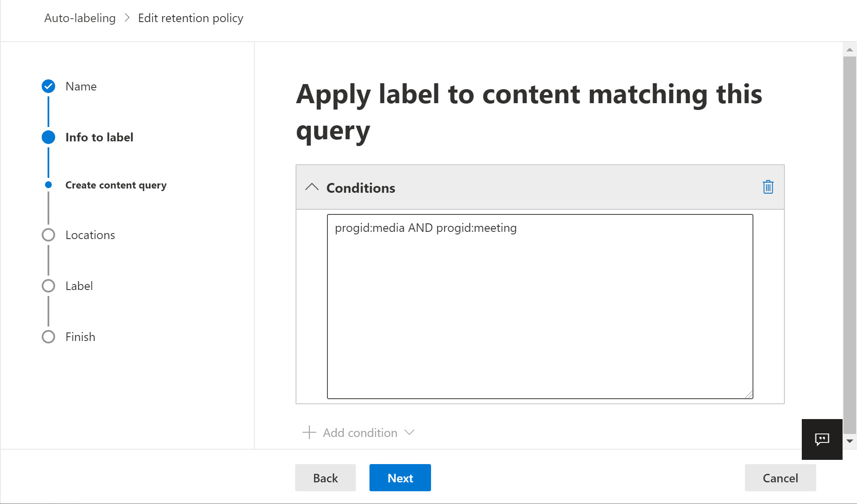Open the feedback chat icon
Image resolution: width=857 pixels, height=504 pixels.
click(822, 439)
